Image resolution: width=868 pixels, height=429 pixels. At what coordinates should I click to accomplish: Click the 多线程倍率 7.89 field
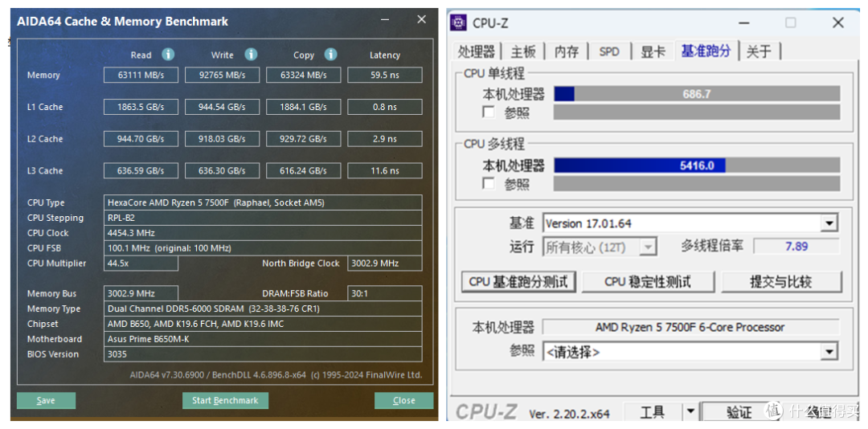[796, 247]
